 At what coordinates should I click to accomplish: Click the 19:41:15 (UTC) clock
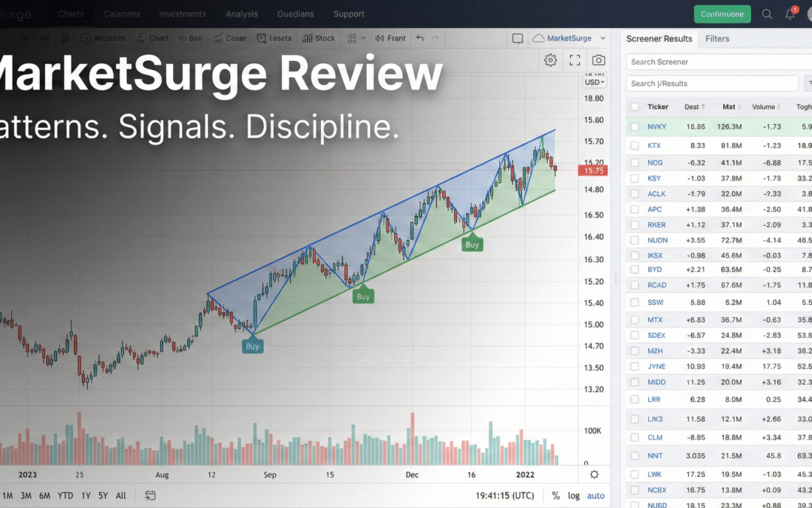coord(505,495)
